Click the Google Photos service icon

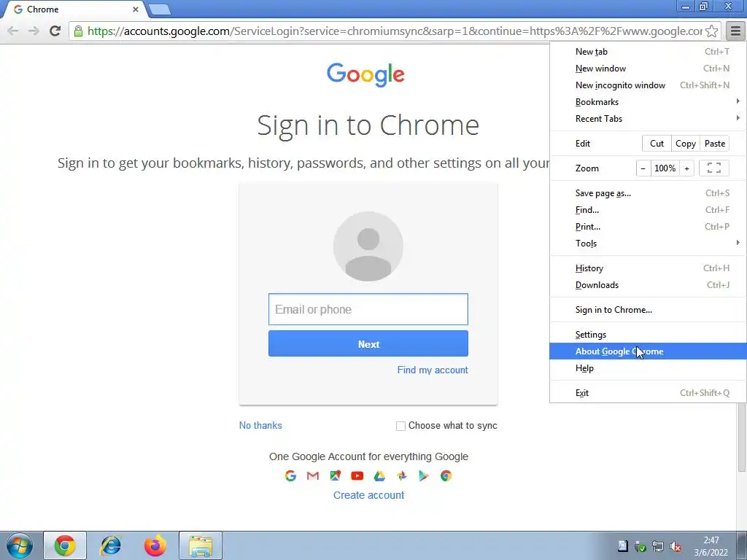[402, 475]
